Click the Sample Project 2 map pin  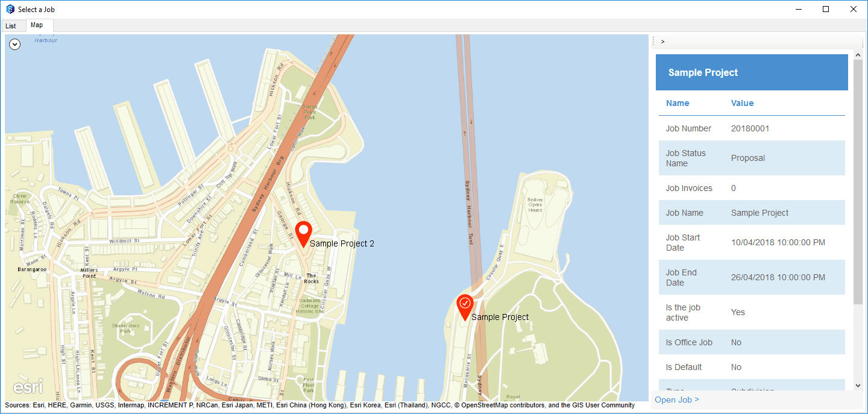pos(304,234)
